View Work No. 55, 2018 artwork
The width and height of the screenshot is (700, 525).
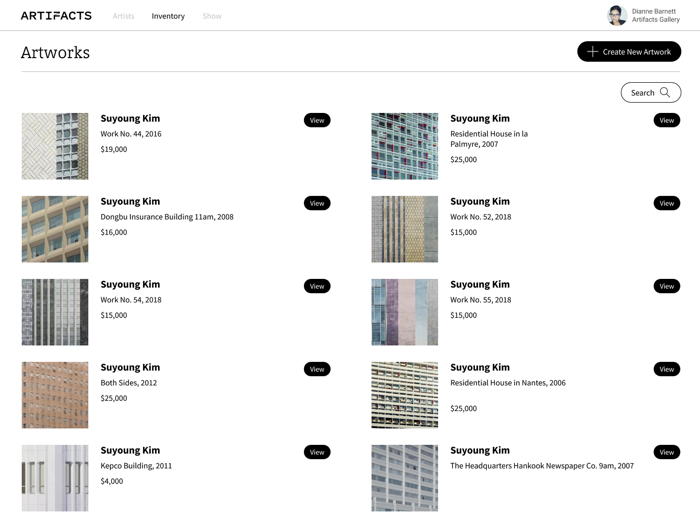click(666, 286)
